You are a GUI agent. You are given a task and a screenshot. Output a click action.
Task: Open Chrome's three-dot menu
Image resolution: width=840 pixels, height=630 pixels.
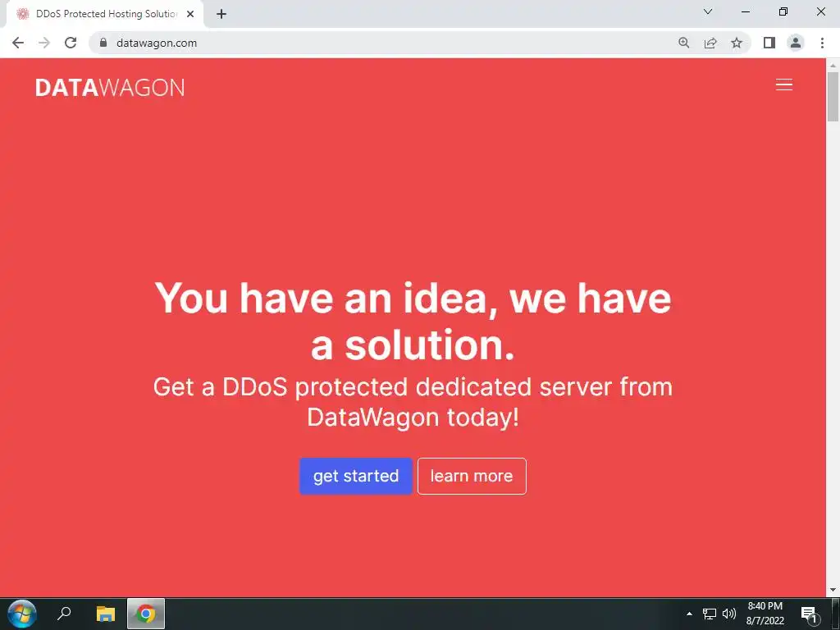click(x=822, y=43)
